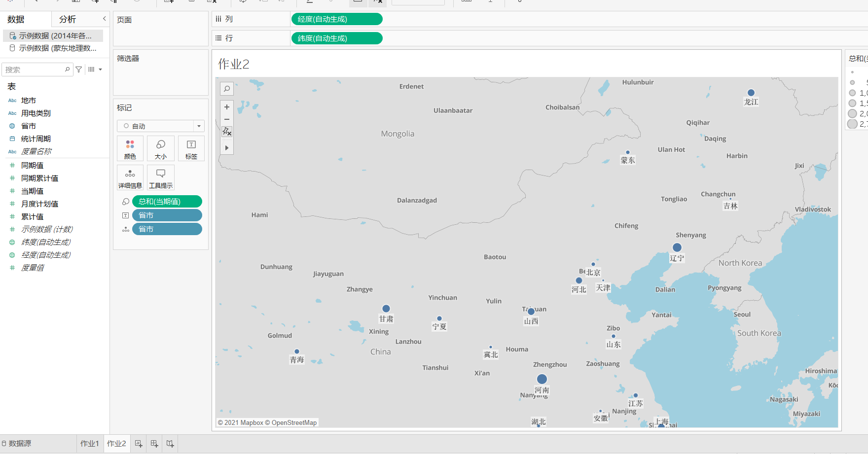
Task: Select the 统计周期 date field
Action: coord(36,139)
